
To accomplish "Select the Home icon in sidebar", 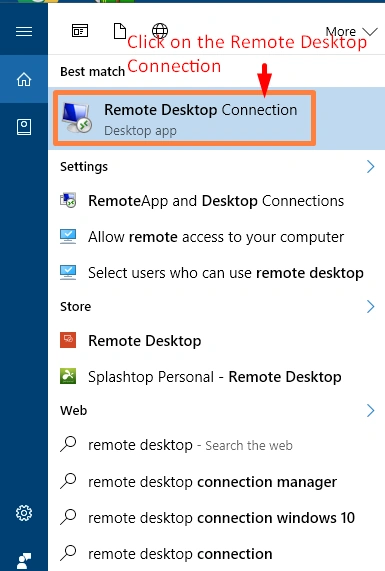I will coord(24,79).
